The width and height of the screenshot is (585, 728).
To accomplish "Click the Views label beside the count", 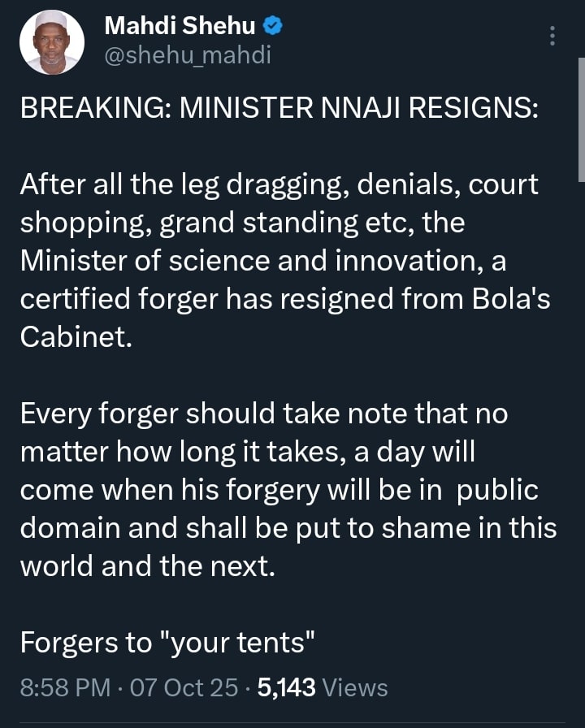I will [354, 688].
